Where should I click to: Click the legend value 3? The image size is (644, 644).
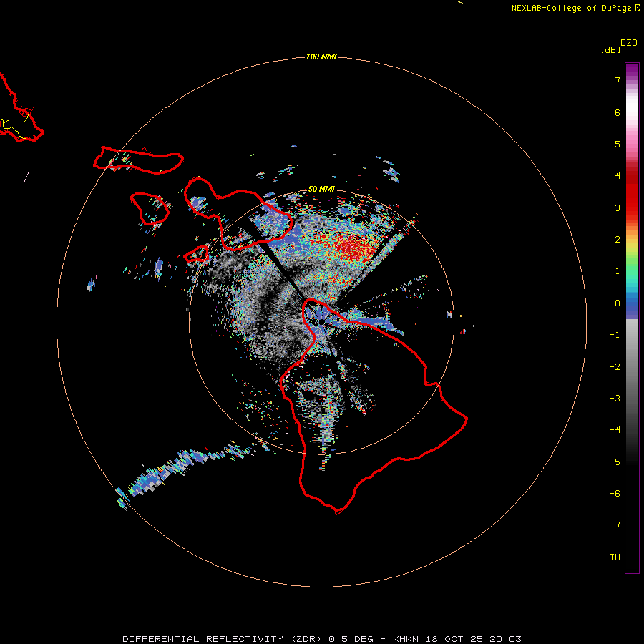pos(618,208)
